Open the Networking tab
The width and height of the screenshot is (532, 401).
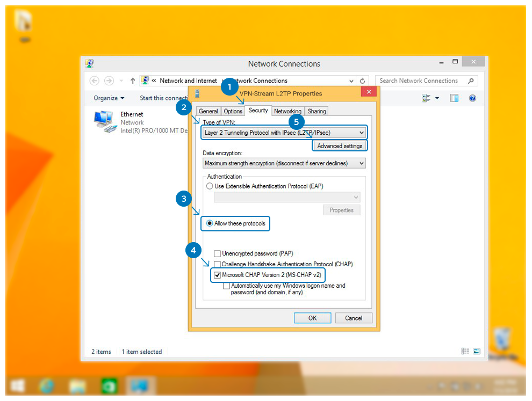(287, 111)
